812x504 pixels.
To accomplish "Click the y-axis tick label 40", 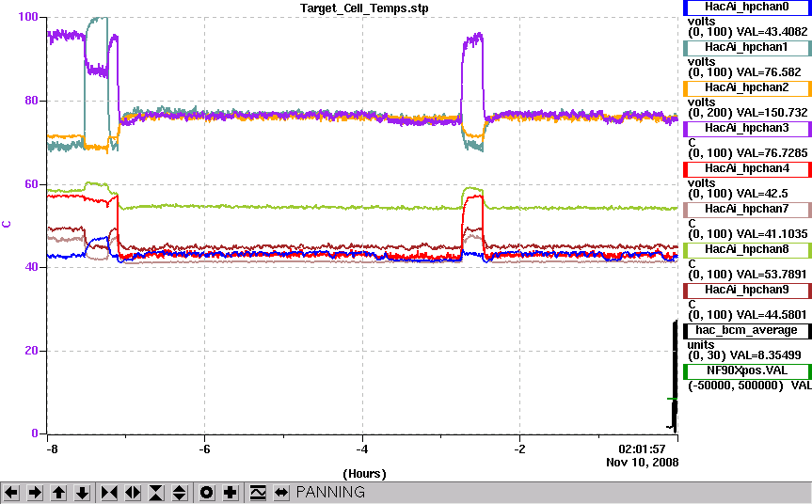I will pyautogui.click(x=32, y=267).
